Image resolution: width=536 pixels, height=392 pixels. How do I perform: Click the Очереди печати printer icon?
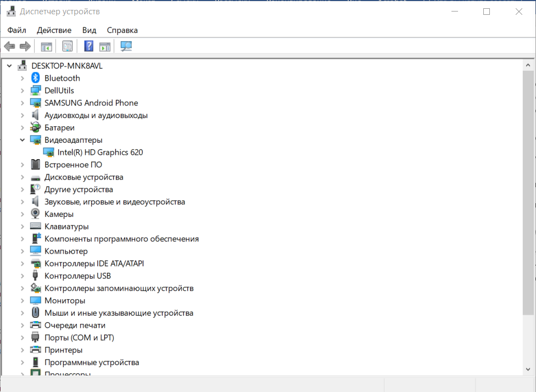(36, 325)
